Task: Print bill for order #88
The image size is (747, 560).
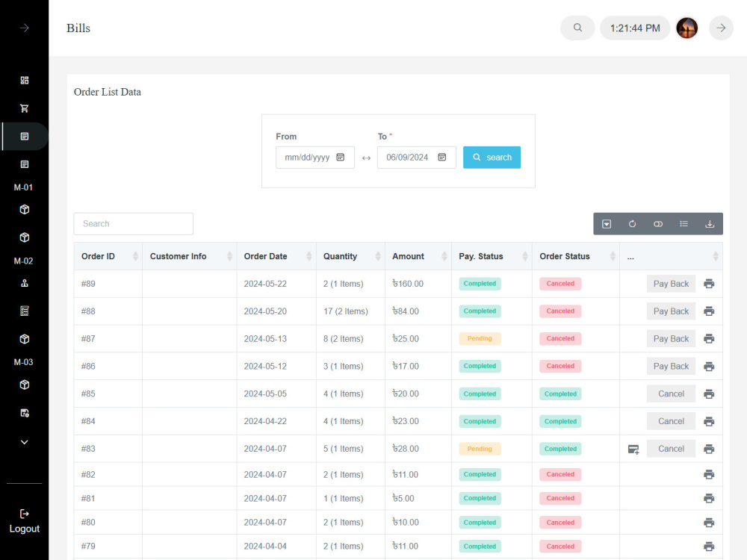Action: tap(709, 311)
